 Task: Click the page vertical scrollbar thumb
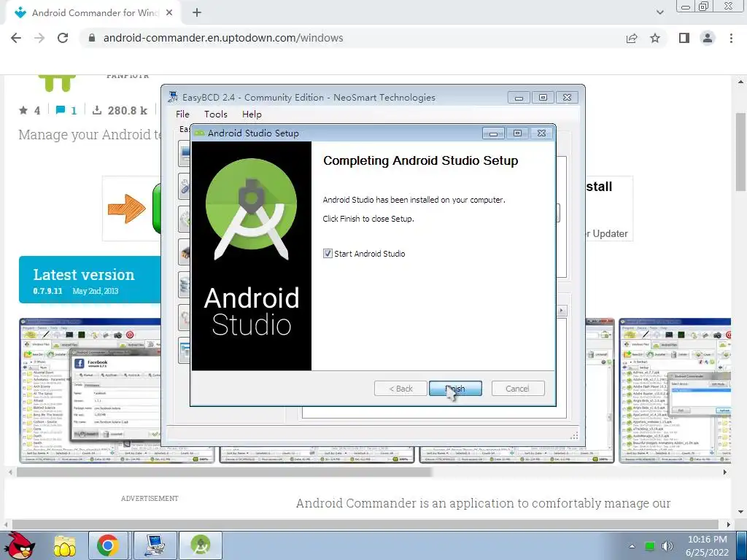[x=740, y=152]
